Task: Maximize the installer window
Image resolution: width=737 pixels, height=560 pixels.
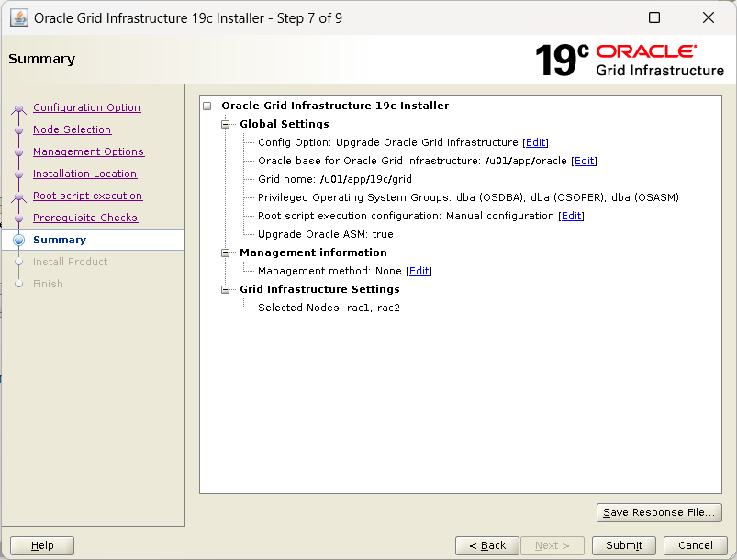Action: pyautogui.click(x=653, y=17)
